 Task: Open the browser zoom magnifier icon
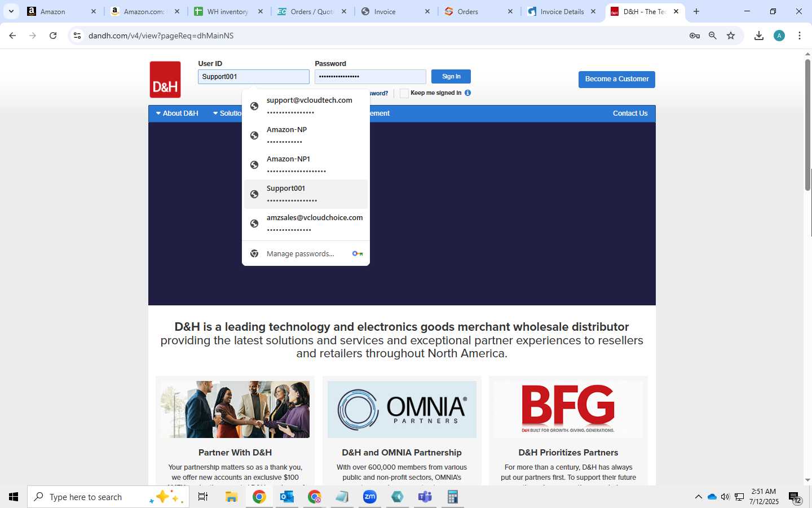pyautogui.click(x=713, y=36)
